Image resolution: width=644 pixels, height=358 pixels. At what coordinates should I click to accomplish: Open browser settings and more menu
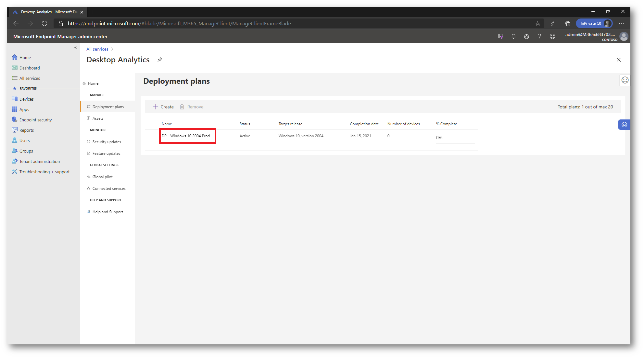(x=621, y=23)
